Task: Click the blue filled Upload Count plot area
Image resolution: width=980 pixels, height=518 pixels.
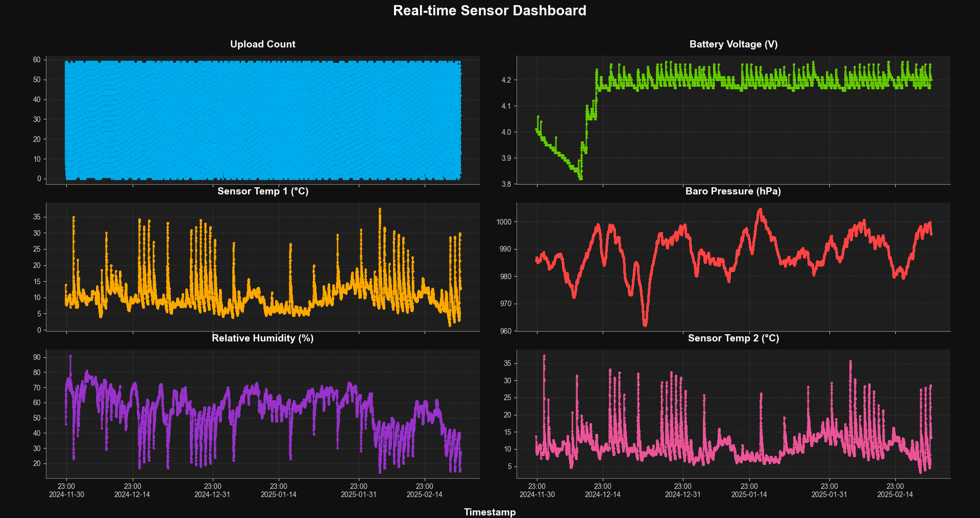Action: (262, 120)
